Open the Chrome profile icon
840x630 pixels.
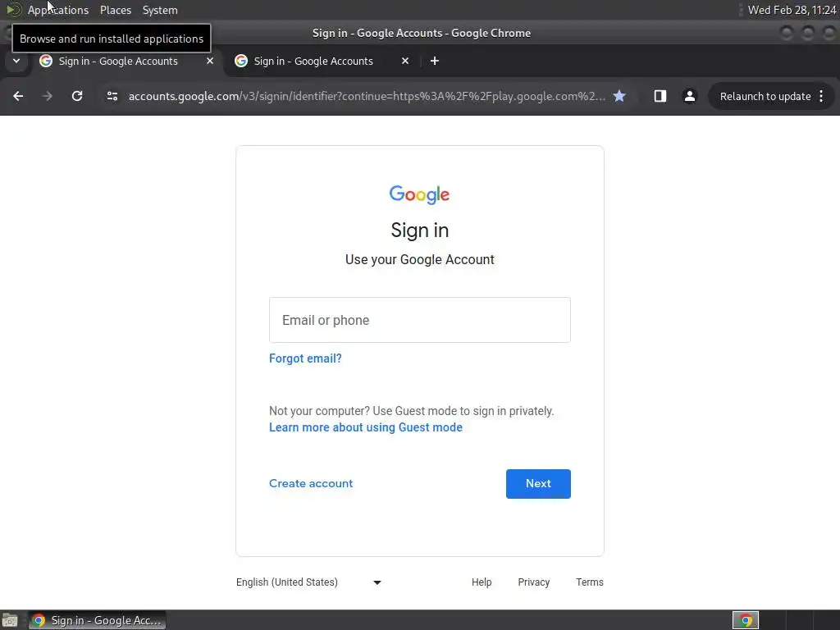(x=689, y=96)
